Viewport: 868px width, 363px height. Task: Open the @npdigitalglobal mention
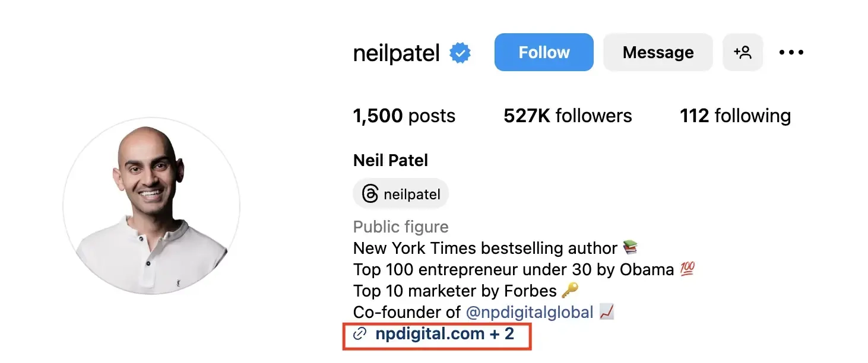point(530,312)
